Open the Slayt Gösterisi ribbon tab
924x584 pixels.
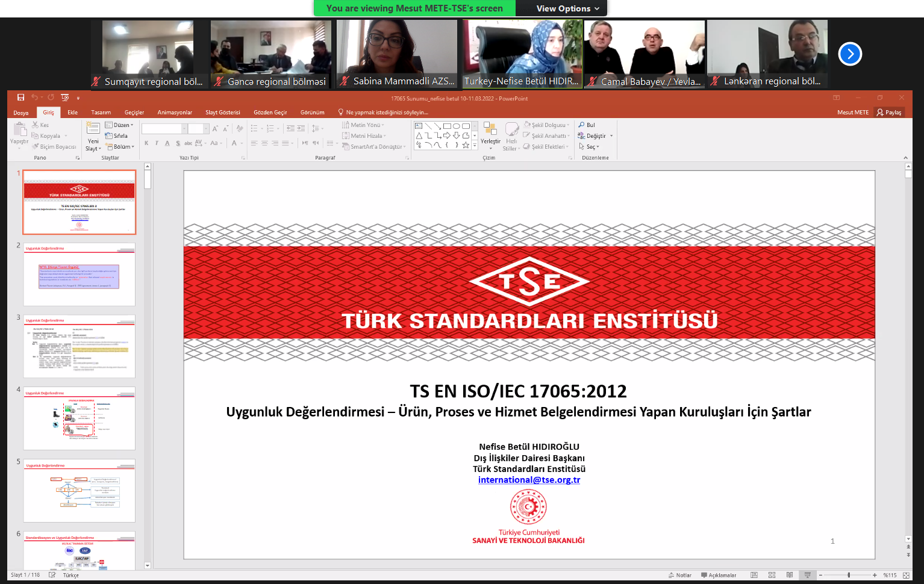coord(223,113)
